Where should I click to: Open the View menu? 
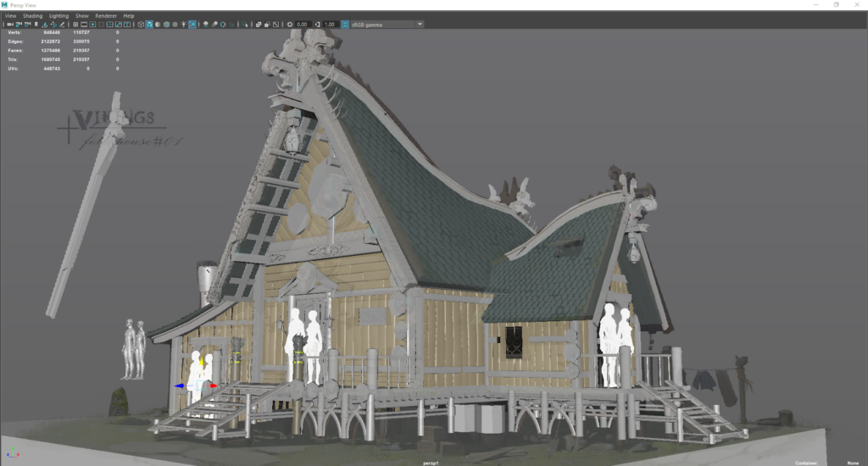[x=10, y=15]
